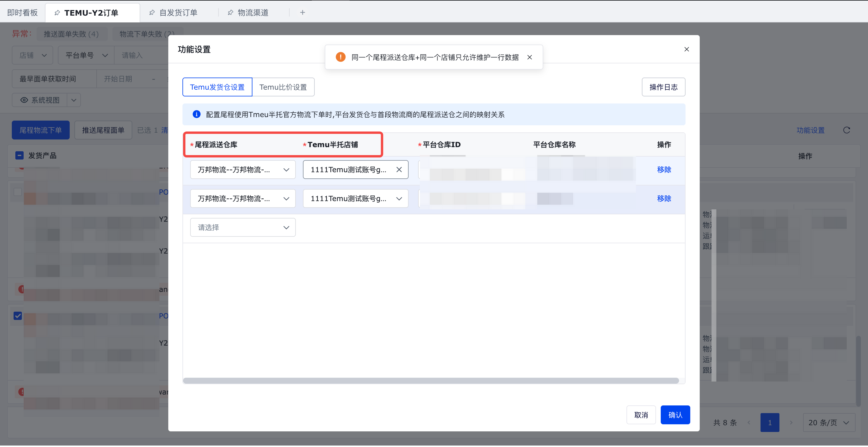Click 移除 link in the first row
This screenshot has width=868, height=447.
tap(664, 170)
